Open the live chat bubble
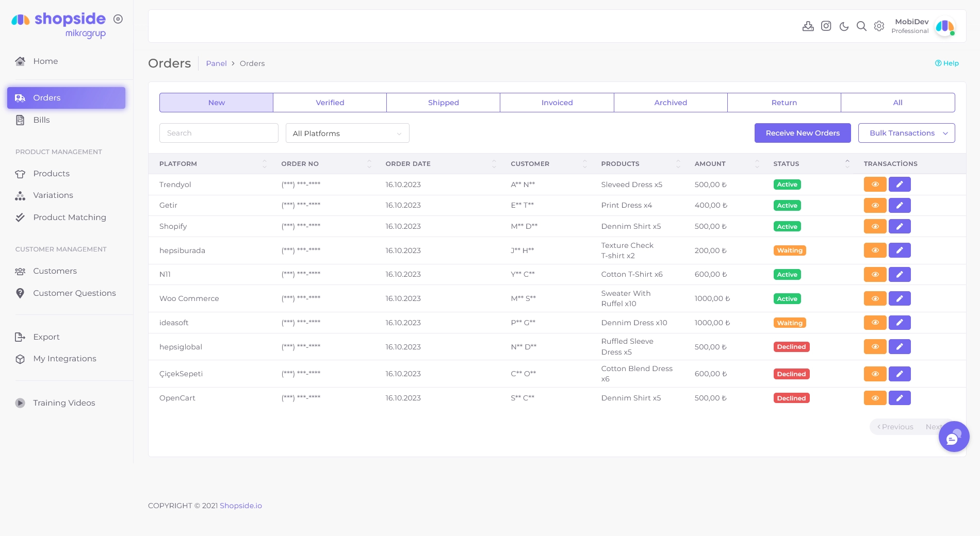This screenshot has width=980, height=536. [954, 437]
